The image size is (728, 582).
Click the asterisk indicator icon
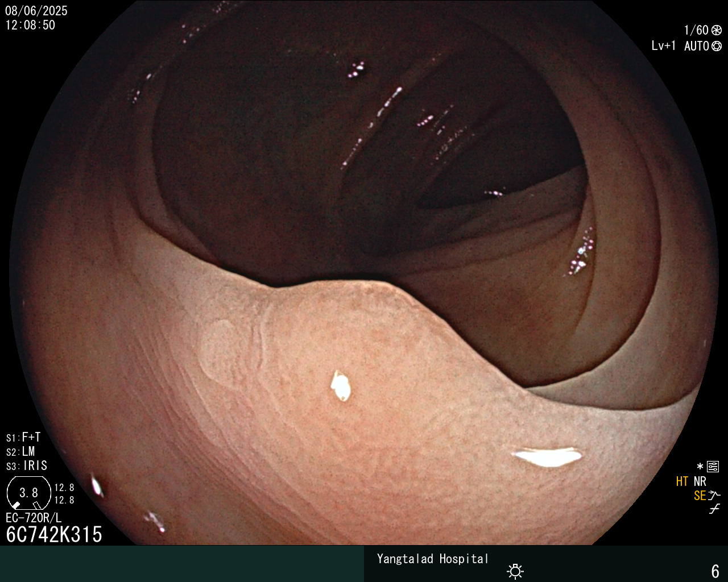coord(700,467)
